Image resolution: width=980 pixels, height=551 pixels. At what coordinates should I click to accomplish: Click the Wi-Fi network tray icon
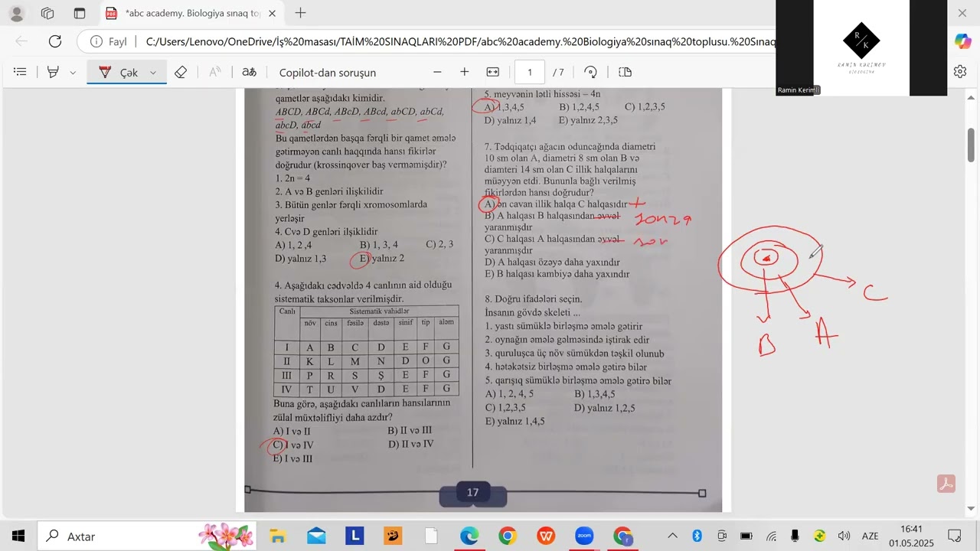[771, 536]
